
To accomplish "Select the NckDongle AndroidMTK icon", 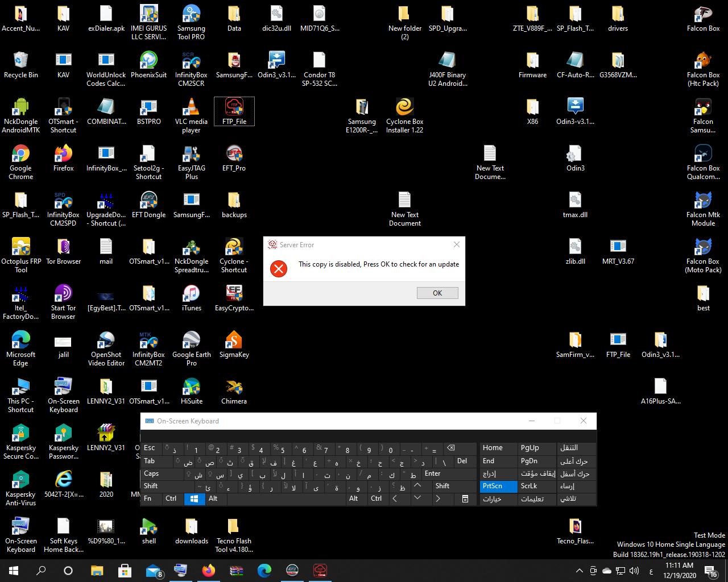I will pos(21,115).
